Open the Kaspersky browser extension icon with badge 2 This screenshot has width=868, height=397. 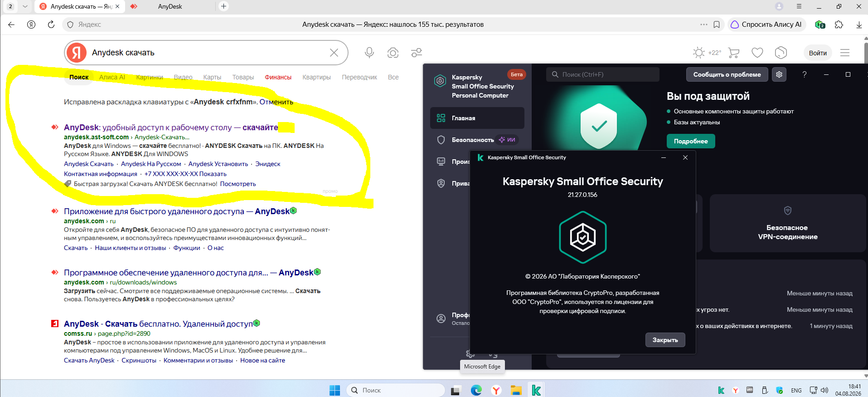coord(820,25)
